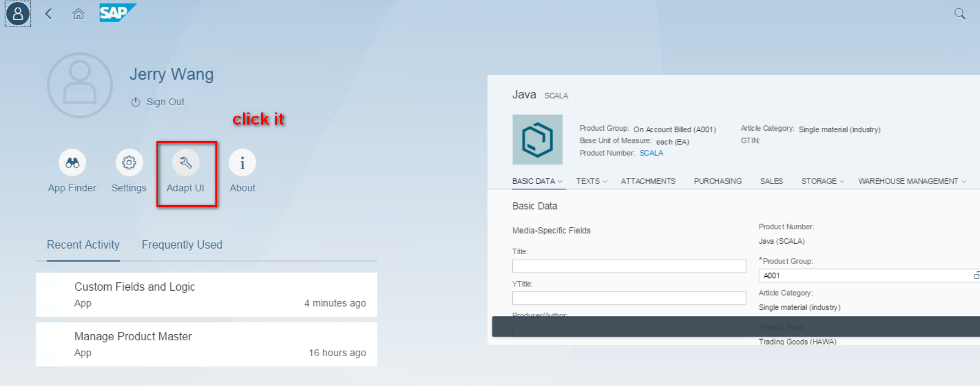Open the Home icon in header
The height and width of the screenshot is (386, 980).
click(78, 14)
